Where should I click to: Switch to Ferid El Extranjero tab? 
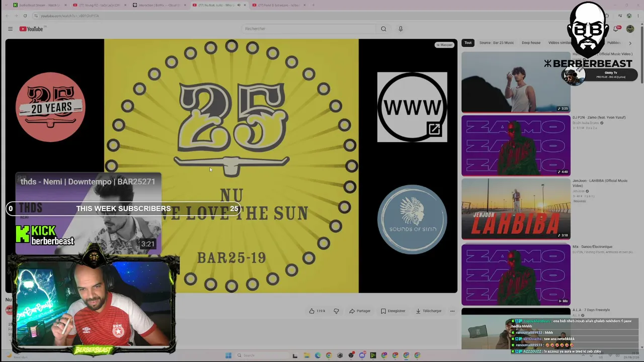279,5
